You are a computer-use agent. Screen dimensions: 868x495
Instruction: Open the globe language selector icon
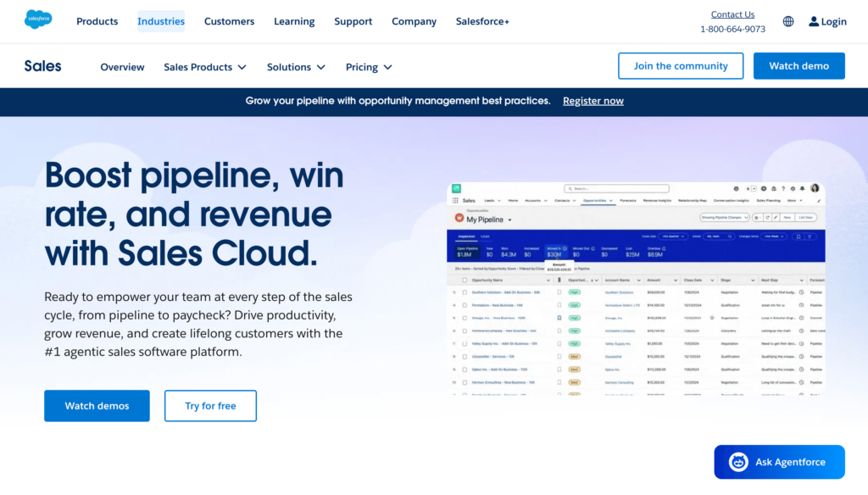click(788, 21)
